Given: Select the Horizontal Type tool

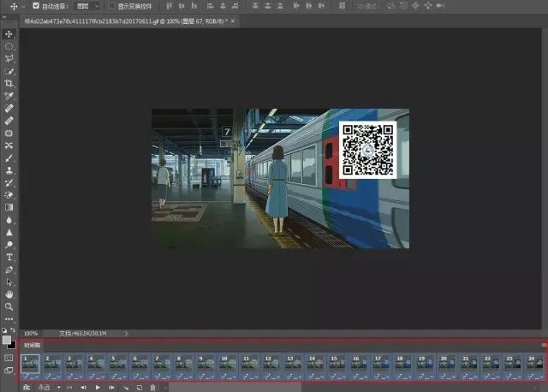Looking at the screenshot, I should tap(9, 257).
